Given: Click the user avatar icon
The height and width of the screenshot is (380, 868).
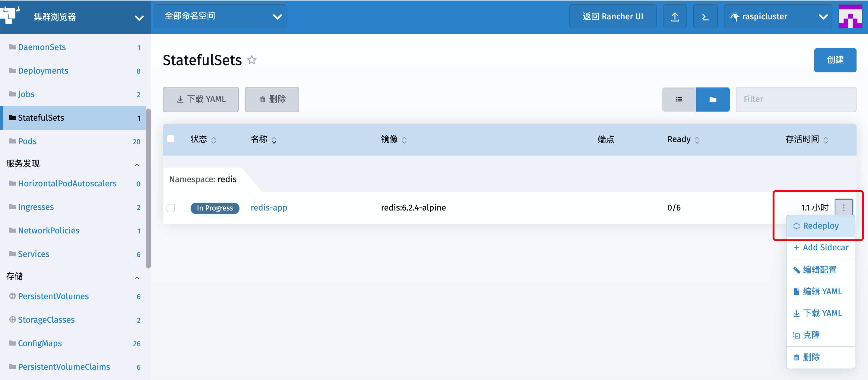Looking at the screenshot, I should (x=850, y=17).
